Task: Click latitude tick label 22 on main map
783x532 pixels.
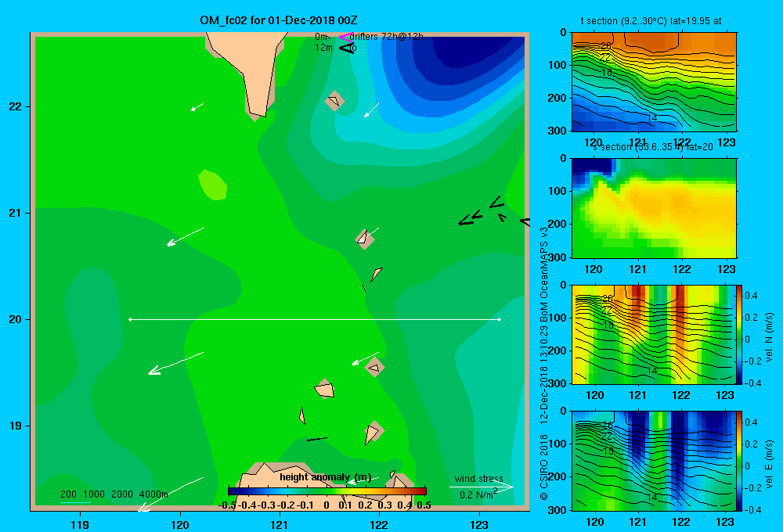Action: pos(16,106)
